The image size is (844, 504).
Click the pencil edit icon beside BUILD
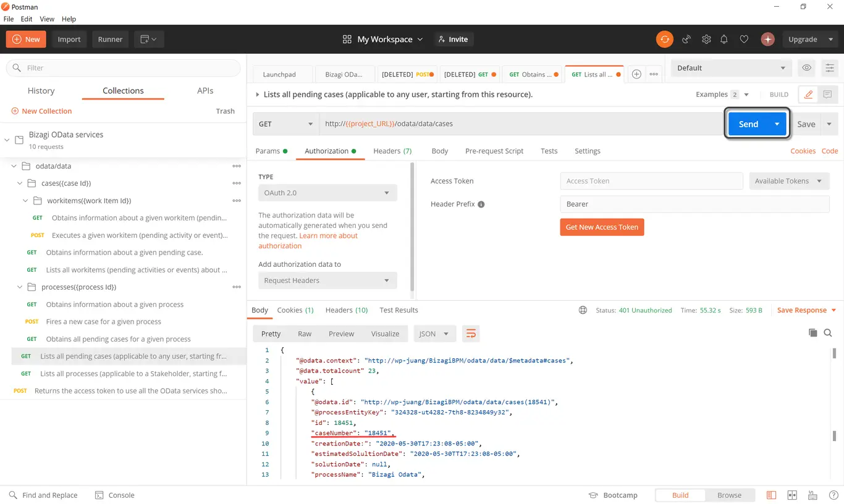808,94
